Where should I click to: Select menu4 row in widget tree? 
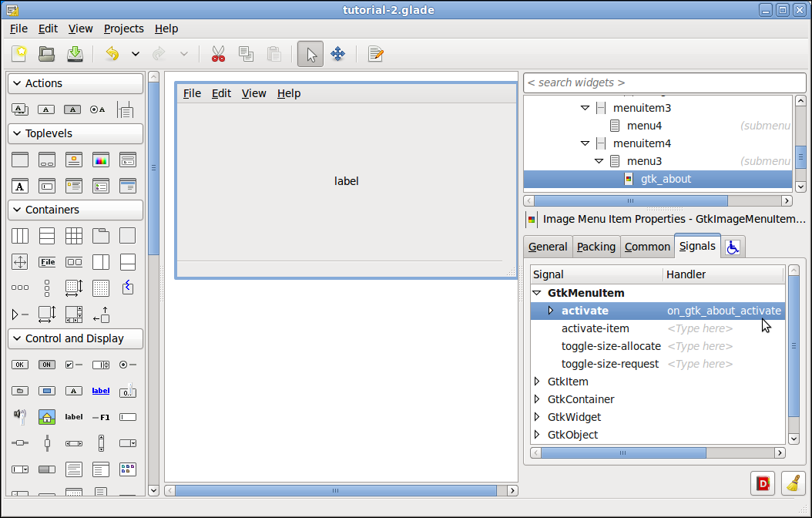click(658, 126)
